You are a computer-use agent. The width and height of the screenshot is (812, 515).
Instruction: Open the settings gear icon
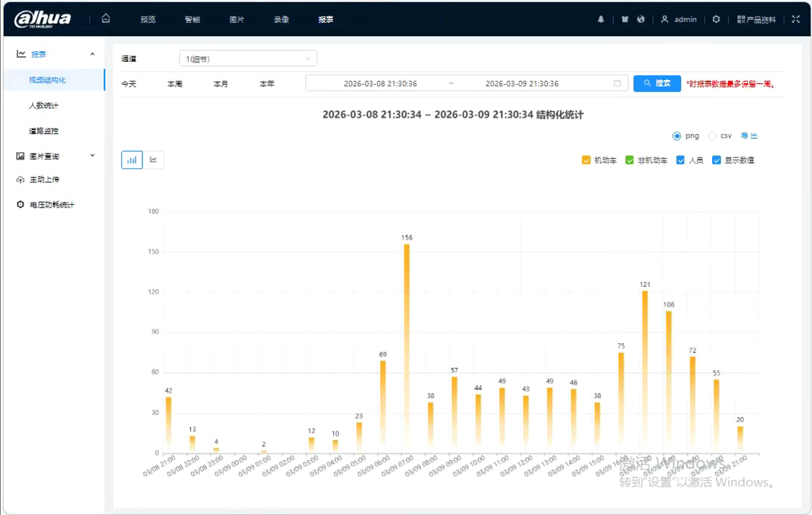coord(716,19)
